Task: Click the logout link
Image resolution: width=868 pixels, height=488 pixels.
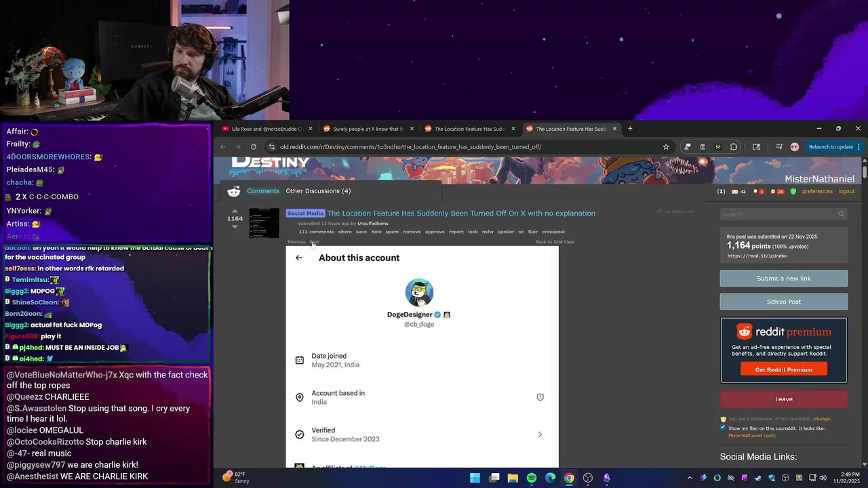Action: [x=846, y=192]
